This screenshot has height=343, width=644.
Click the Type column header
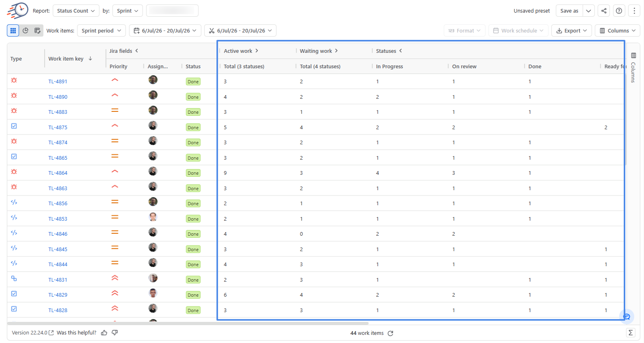[x=16, y=59]
